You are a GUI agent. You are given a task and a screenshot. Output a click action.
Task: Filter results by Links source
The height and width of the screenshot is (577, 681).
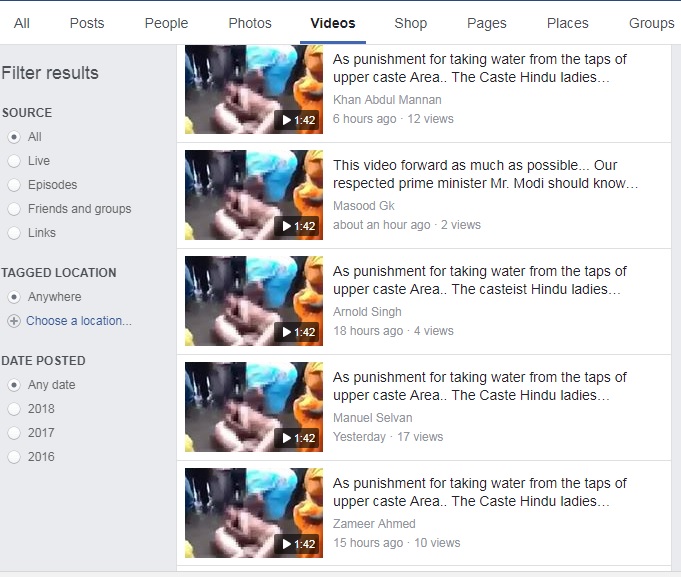pyautogui.click(x=14, y=233)
